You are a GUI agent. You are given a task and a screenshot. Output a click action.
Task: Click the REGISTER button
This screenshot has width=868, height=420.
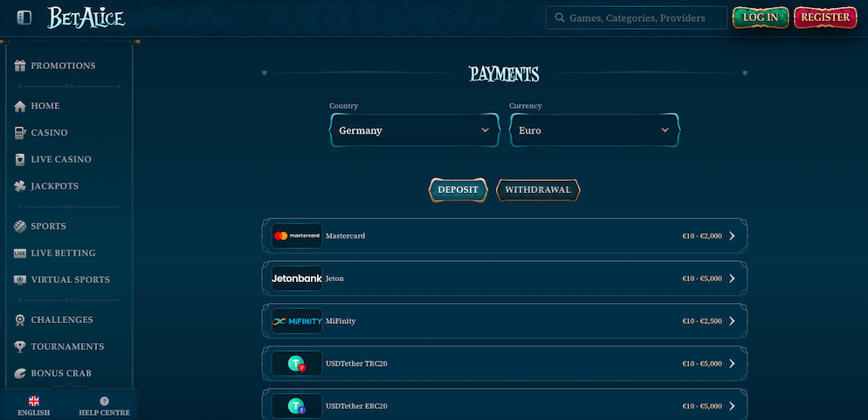coord(825,17)
